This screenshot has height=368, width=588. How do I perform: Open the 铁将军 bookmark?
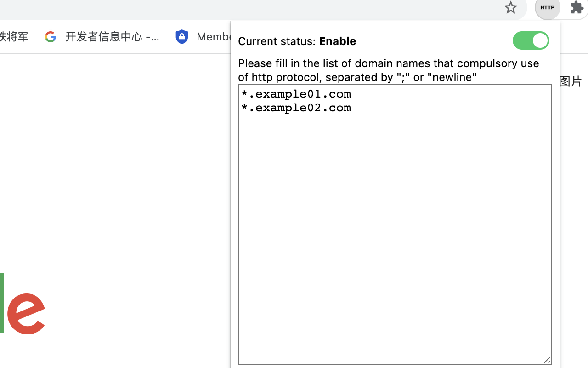pyautogui.click(x=14, y=36)
